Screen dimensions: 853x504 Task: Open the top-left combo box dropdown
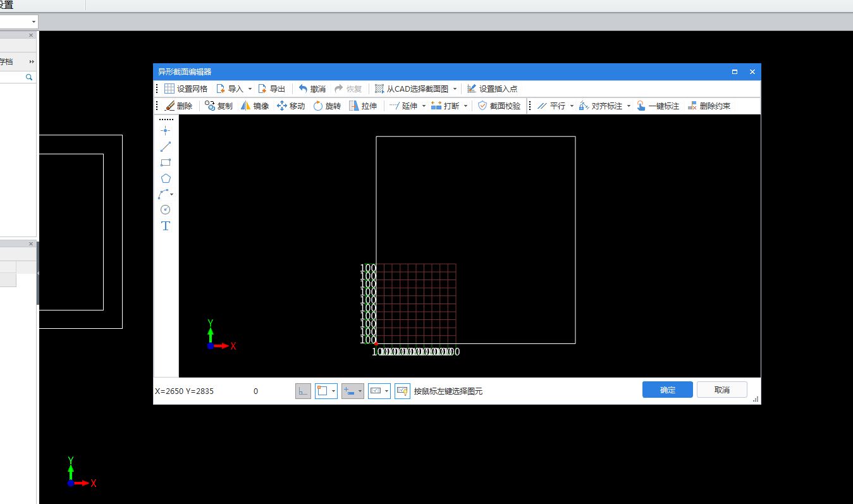[34, 22]
